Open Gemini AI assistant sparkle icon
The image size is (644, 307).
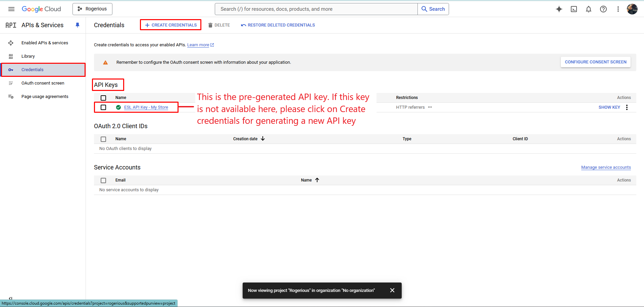pyautogui.click(x=559, y=9)
